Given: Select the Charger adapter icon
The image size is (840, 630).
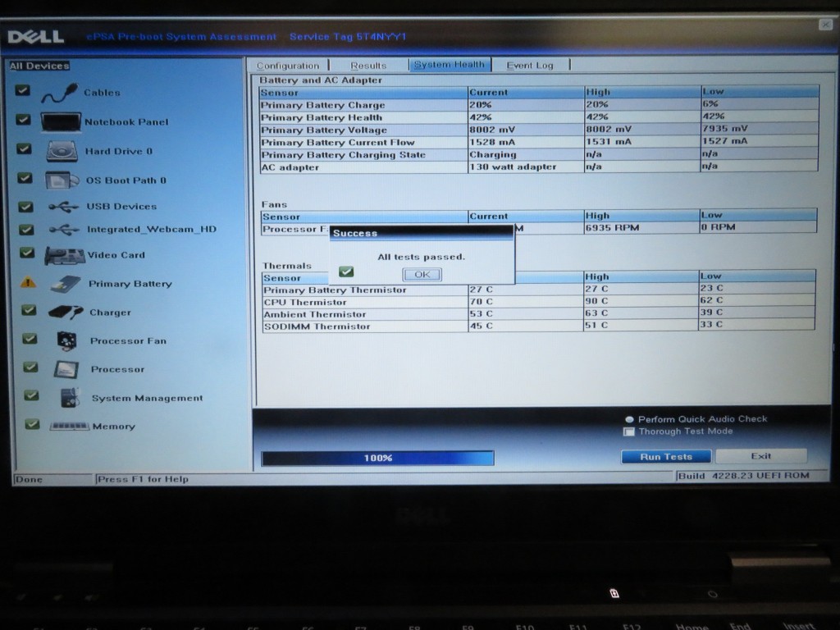Looking at the screenshot, I should (66, 313).
